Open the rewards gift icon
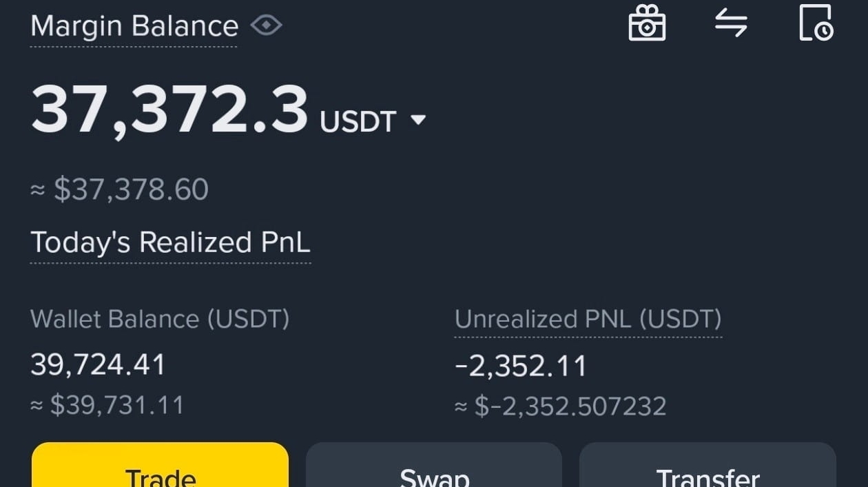Image resolution: width=868 pixels, height=487 pixels. (x=647, y=23)
